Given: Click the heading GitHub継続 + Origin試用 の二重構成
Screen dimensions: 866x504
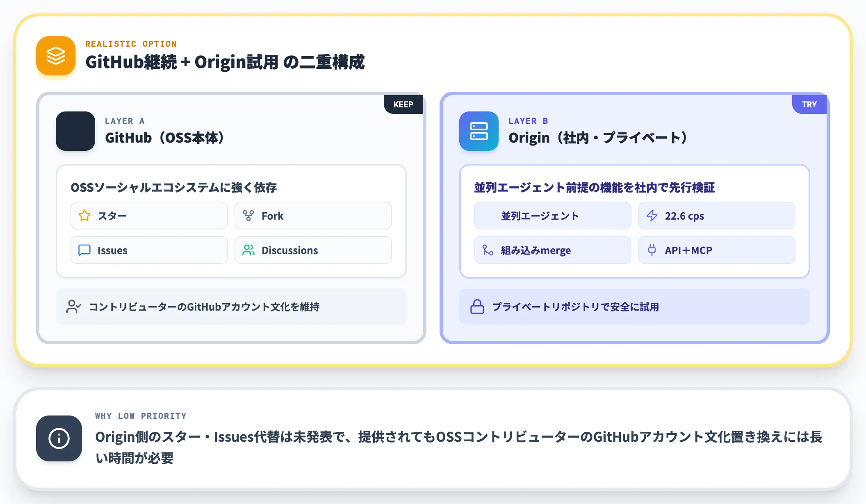Looking at the screenshot, I should tap(225, 62).
